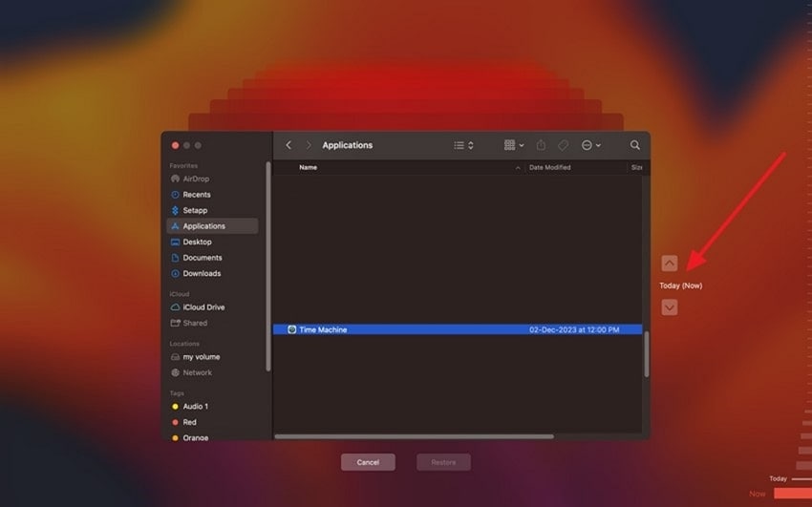Click the 02-Dec-2023 date cell

tap(574, 329)
